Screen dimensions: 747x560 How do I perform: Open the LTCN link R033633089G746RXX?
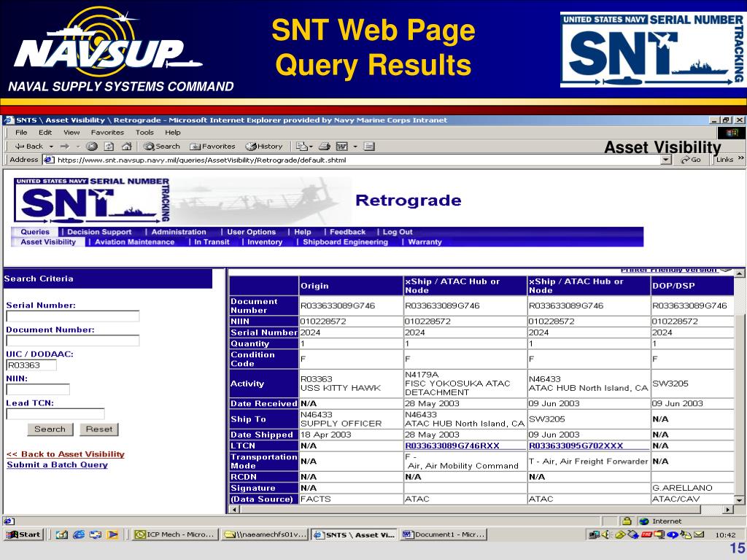pyautogui.click(x=452, y=446)
